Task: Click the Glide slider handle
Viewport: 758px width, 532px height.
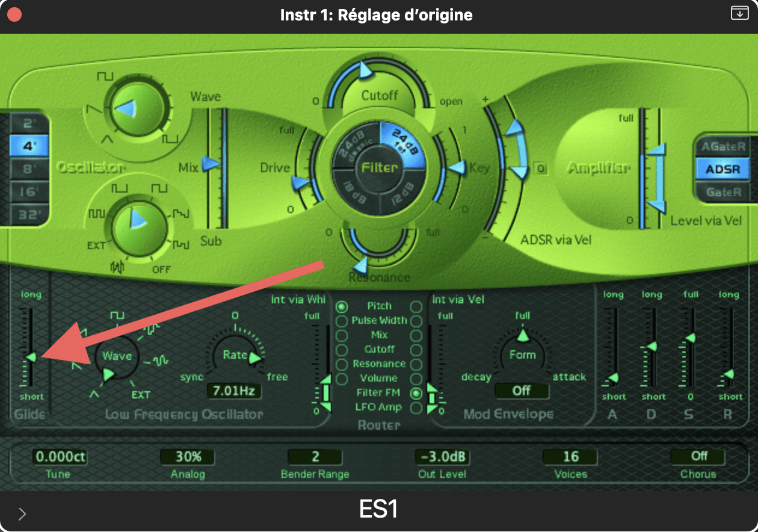Action: click(x=31, y=357)
